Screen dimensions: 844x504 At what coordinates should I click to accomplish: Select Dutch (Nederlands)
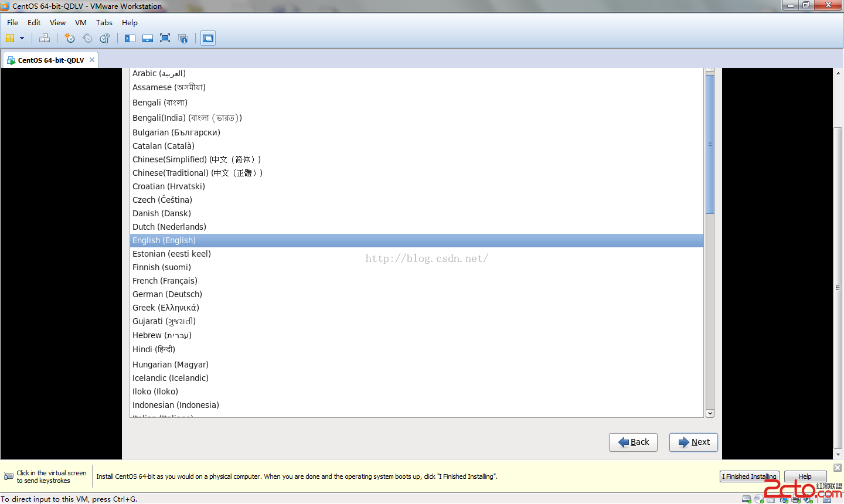pos(416,227)
